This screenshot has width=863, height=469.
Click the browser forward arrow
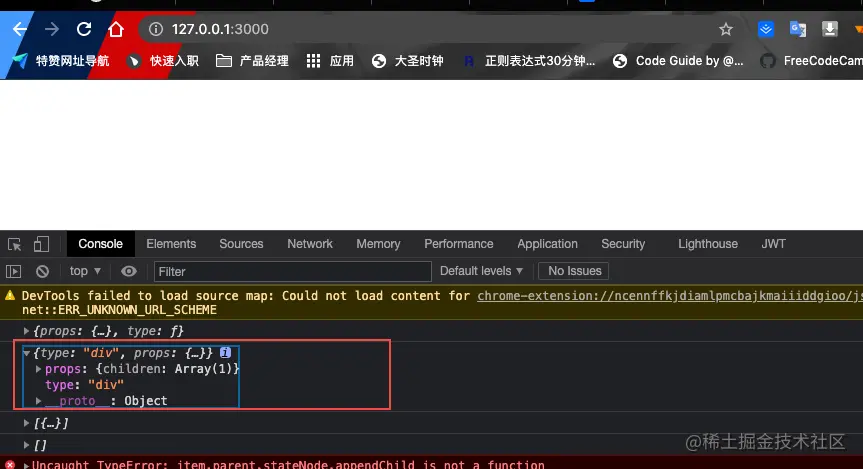[52, 29]
